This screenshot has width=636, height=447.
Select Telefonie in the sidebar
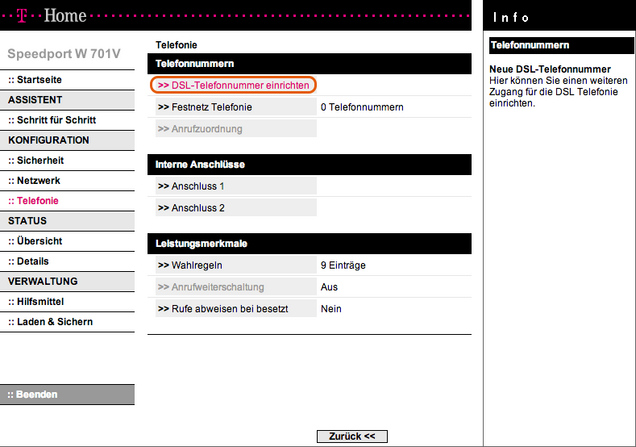[x=37, y=200]
